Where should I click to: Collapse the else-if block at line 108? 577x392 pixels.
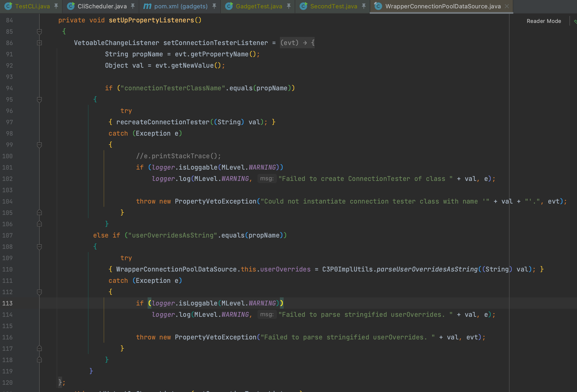(x=39, y=247)
